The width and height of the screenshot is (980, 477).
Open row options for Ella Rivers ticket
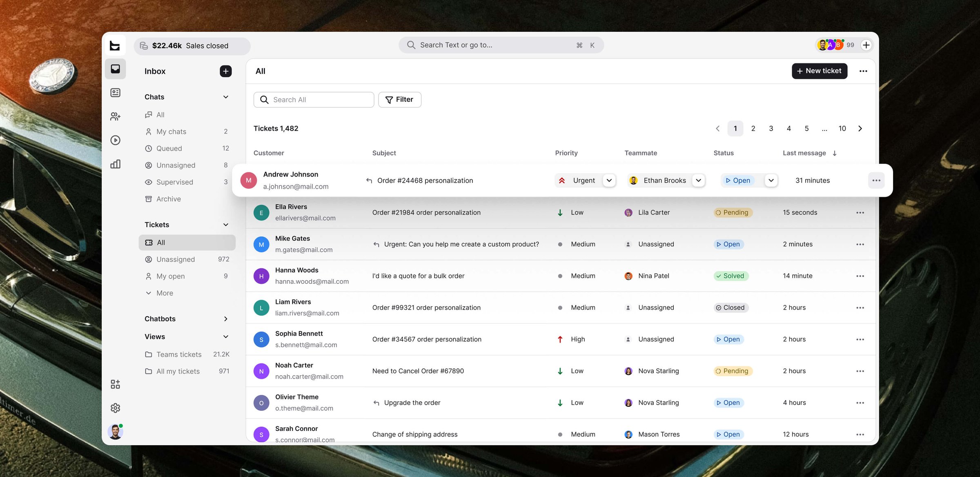(860, 213)
